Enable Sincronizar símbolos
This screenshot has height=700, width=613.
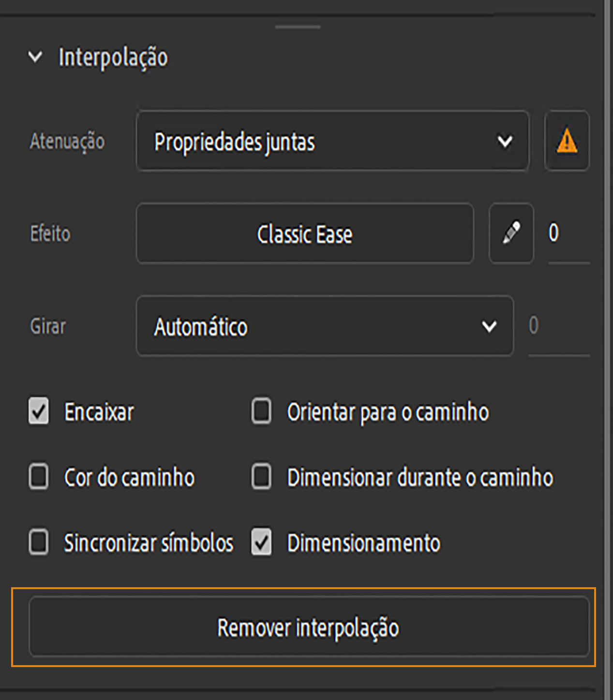tap(38, 543)
